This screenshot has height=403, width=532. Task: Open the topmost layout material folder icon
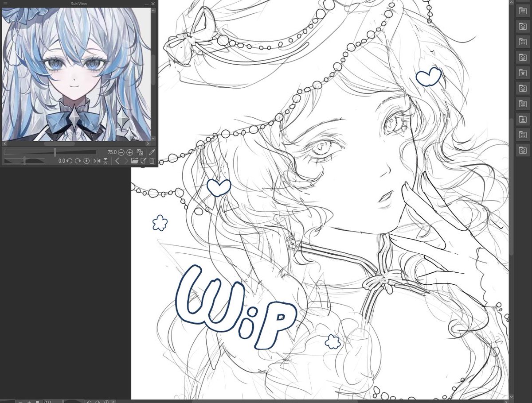523,11
